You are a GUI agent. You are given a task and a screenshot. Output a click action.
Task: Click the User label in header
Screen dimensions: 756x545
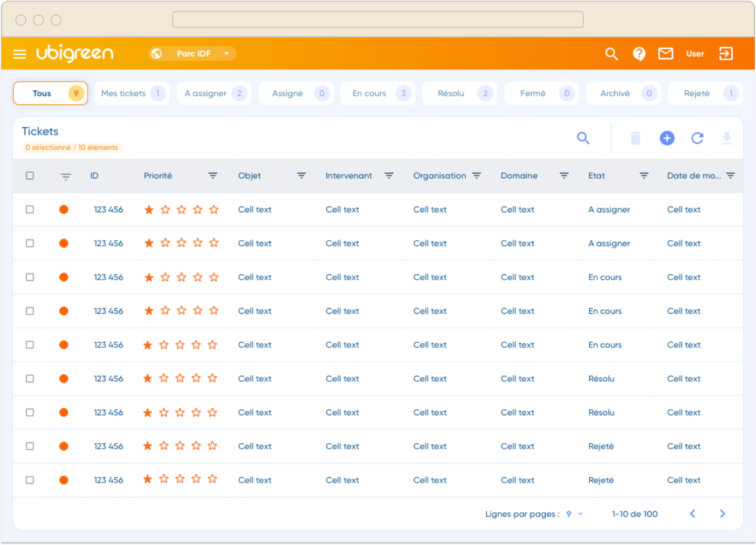click(695, 54)
